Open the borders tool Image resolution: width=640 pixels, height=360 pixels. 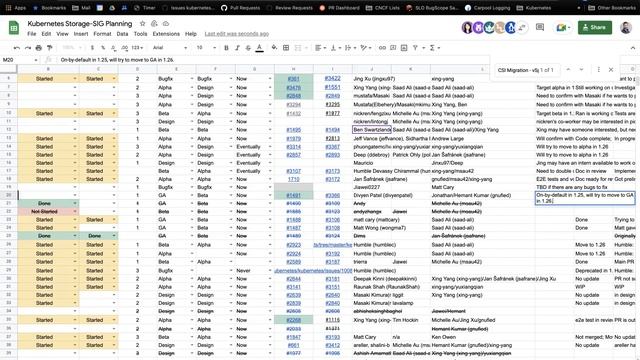286,48
